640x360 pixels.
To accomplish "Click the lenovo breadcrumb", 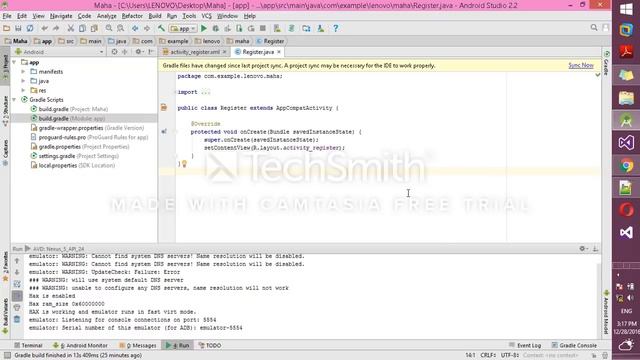I will coord(207,41).
